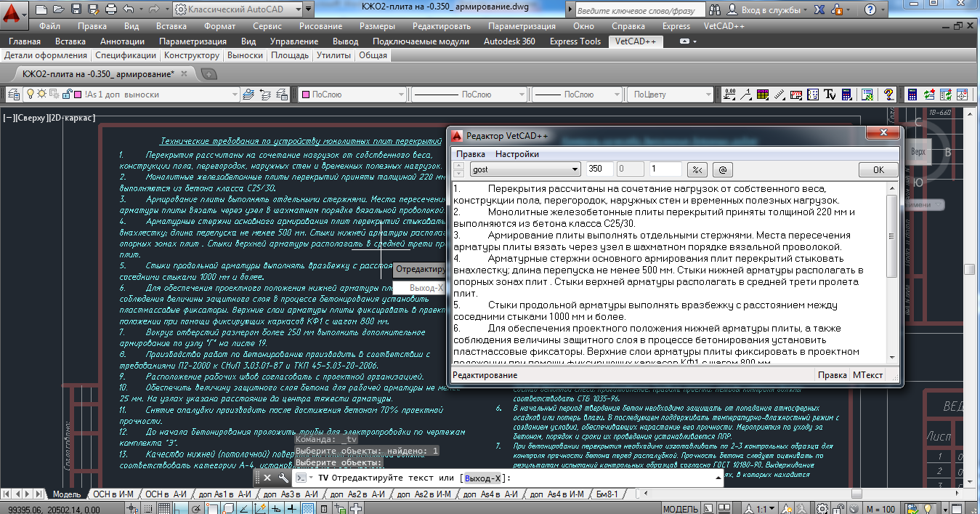Image resolution: width=980 pixels, height=514 pixels.
Task: Expand quick access toolbar customize arrow
Action: tap(308, 9)
